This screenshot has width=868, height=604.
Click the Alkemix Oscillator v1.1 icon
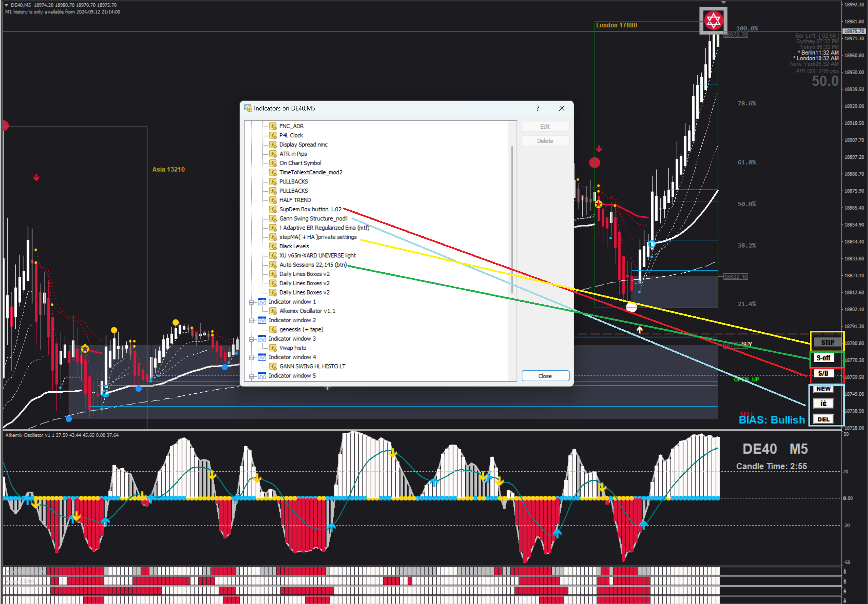[x=273, y=311]
